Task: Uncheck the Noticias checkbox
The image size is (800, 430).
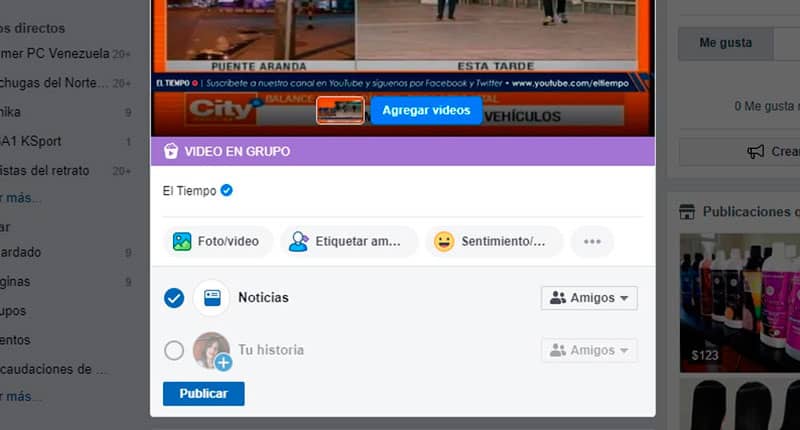Action: click(x=174, y=298)
